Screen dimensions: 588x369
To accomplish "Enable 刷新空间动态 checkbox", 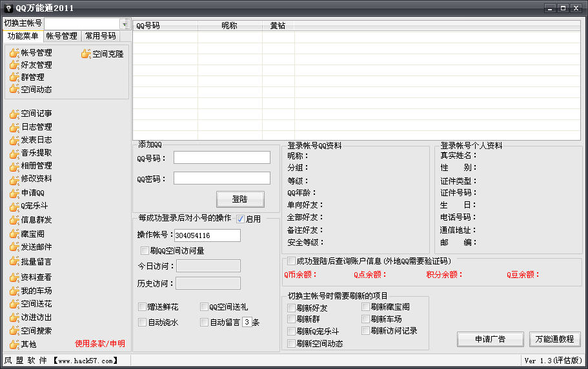I will tap(291, 343).
